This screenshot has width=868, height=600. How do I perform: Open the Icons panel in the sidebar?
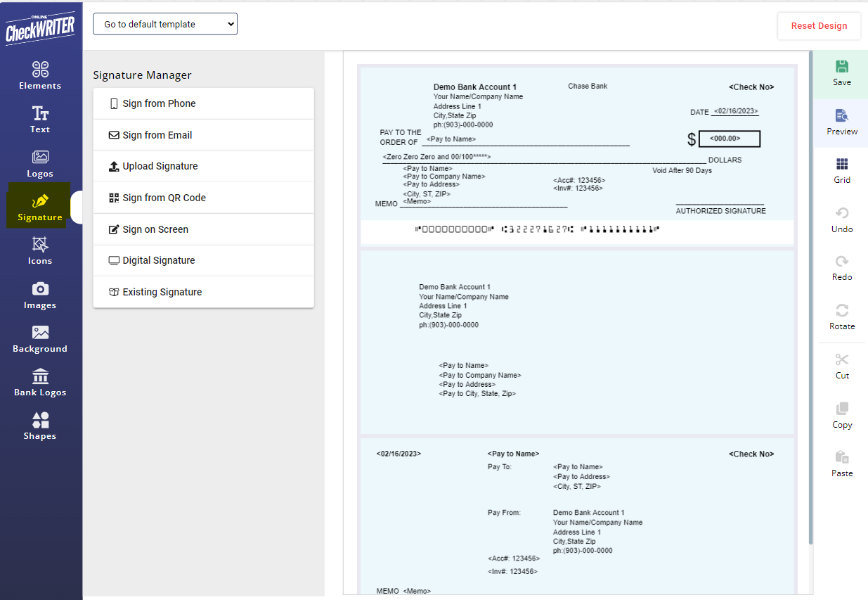[x=40, y=250]
